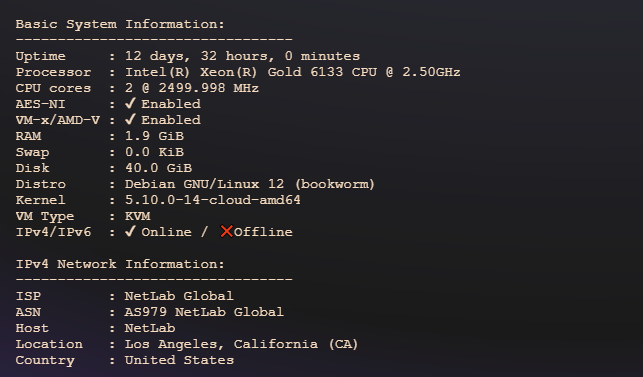Image resolution: width=643 pixels, height=377 pixels.
Task: Click the IPv4 Network Information heading
Action: 120,264
